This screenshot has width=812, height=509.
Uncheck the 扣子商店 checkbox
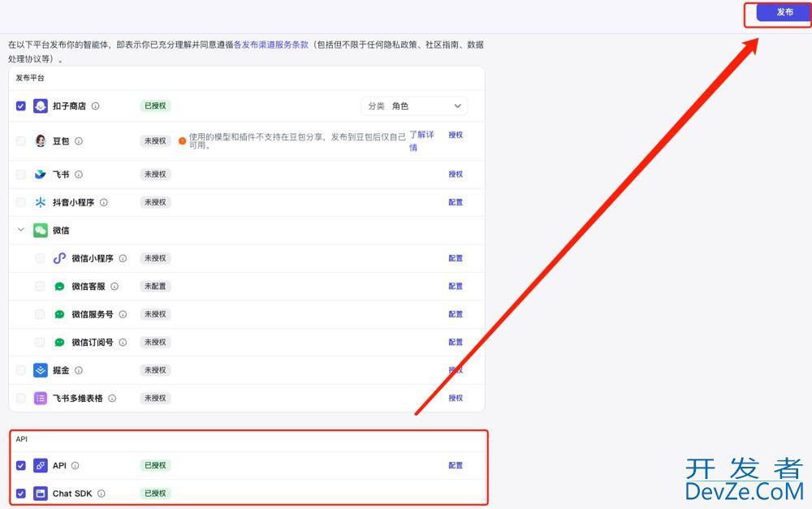point(21,106)
